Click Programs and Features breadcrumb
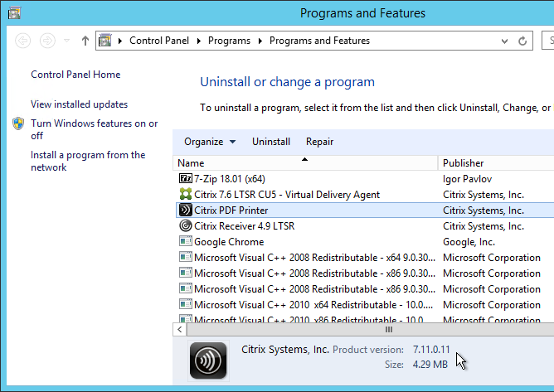The image size is (554, 392). [x=319, y=41]
